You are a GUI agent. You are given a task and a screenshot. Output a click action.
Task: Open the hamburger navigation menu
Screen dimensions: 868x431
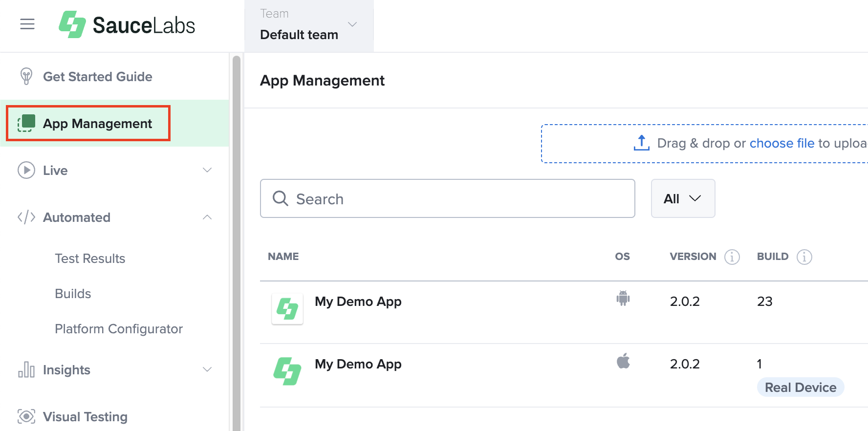point(27,24)
